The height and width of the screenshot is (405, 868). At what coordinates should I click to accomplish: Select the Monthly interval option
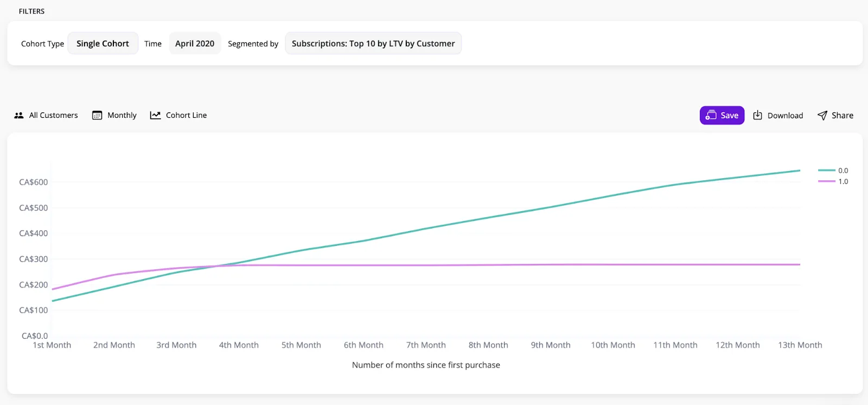click(x=114, y=115)
